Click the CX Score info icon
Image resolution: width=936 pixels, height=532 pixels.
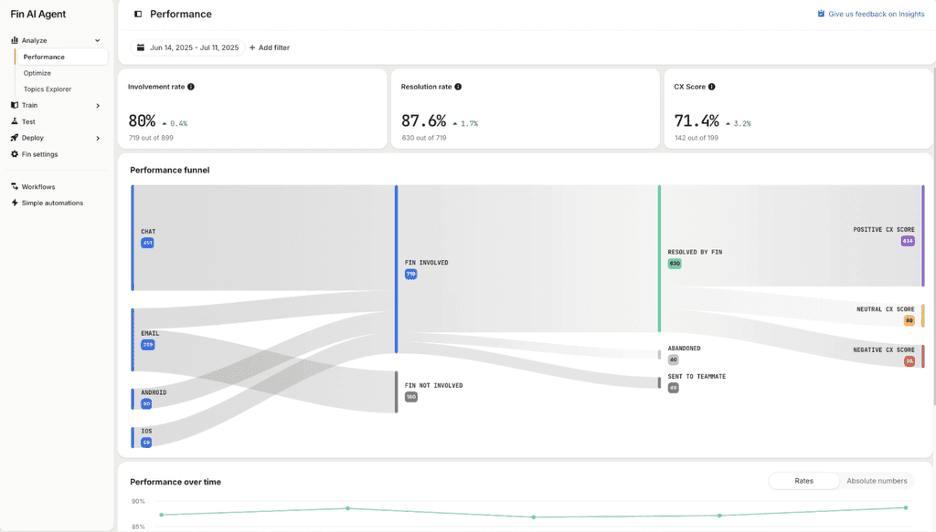(x=712, y=87)
